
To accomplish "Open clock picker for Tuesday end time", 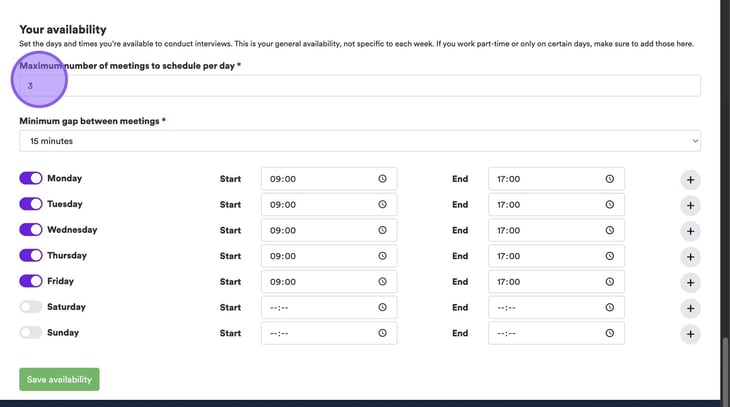I will point(609,205).
